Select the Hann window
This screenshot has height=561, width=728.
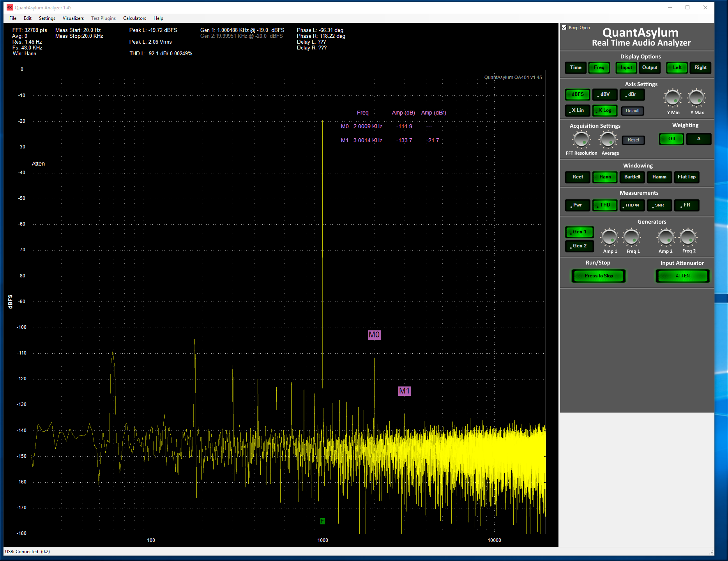point(605,177)
